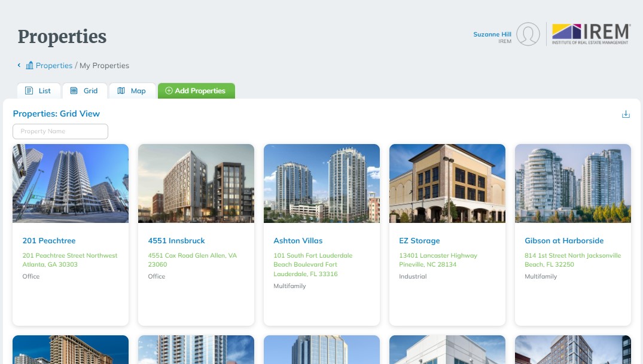Switch to the List tab
The image size is (643, 364).
[38, 91]
